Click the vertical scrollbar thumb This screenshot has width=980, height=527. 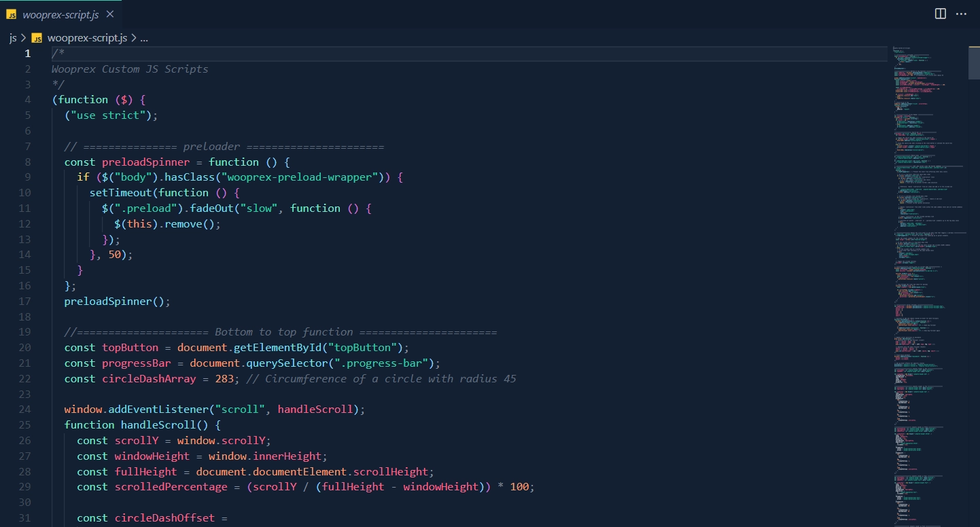(x=974, y=63)
